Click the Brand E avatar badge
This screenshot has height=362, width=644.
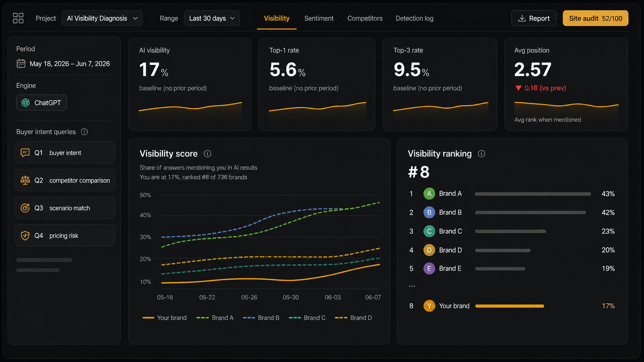tap(429, 269)
